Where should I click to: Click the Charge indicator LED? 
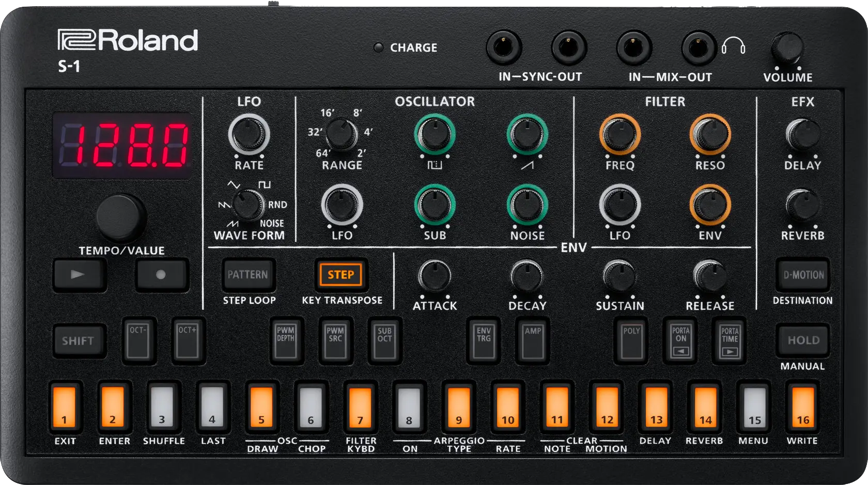click(x=378, y=48)
